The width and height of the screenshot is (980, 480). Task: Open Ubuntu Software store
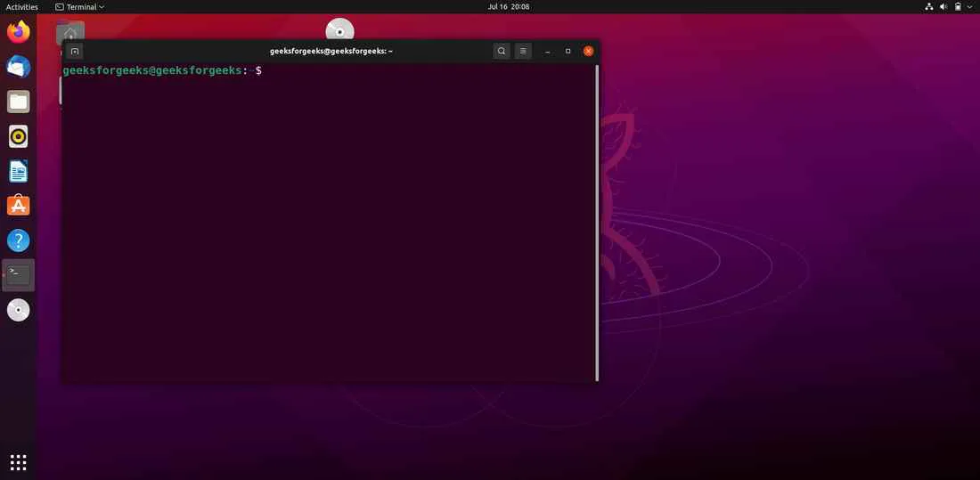point(19,206)
